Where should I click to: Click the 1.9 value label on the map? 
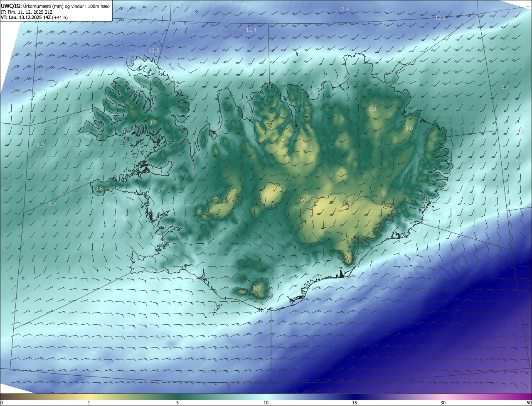point(304,146)
